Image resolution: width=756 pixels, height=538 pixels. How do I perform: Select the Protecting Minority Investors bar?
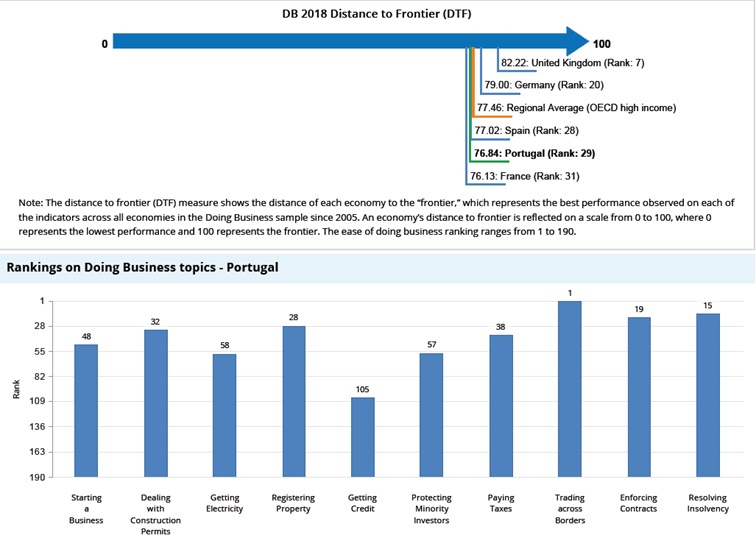(431, 414)
